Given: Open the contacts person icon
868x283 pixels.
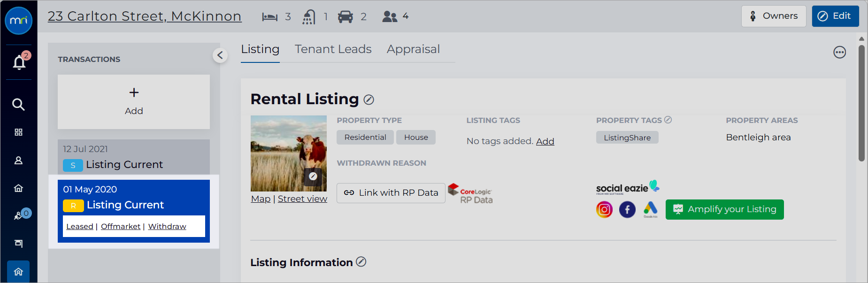Looking at the screenshot, I should (x=18, y=161).
